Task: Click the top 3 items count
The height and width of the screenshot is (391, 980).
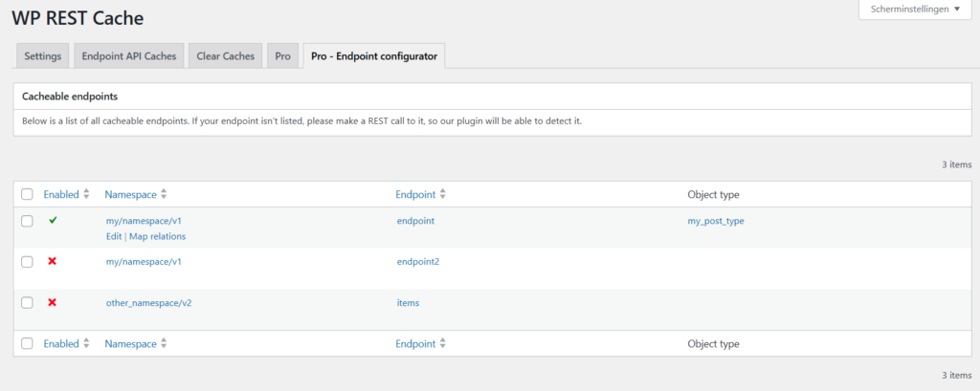Action: (x=957, y=164)
